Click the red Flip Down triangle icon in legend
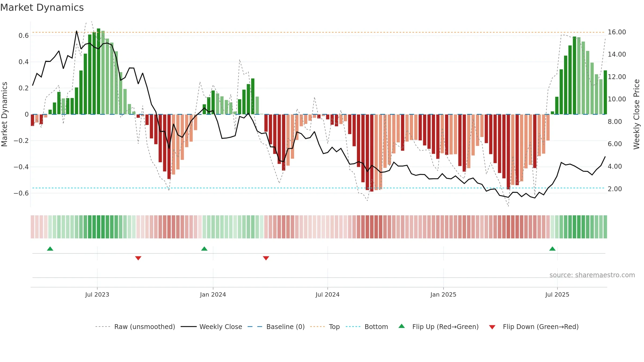 [x=492, y=327]
